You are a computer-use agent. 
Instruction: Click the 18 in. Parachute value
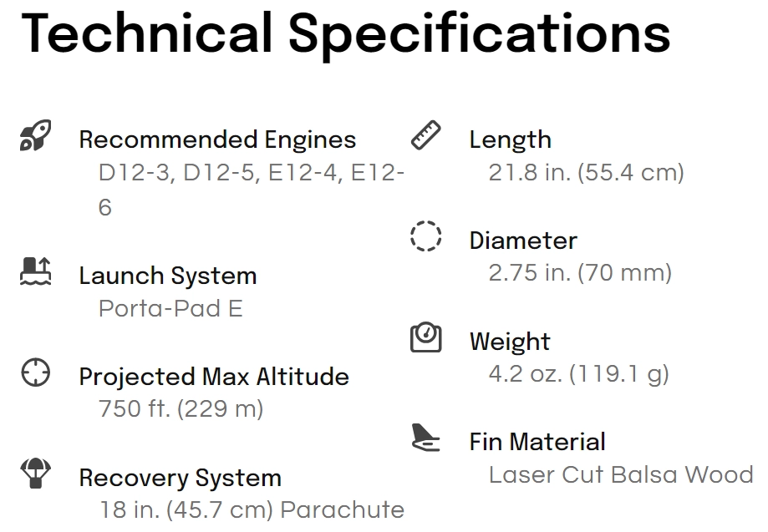(x=252, y=509)
